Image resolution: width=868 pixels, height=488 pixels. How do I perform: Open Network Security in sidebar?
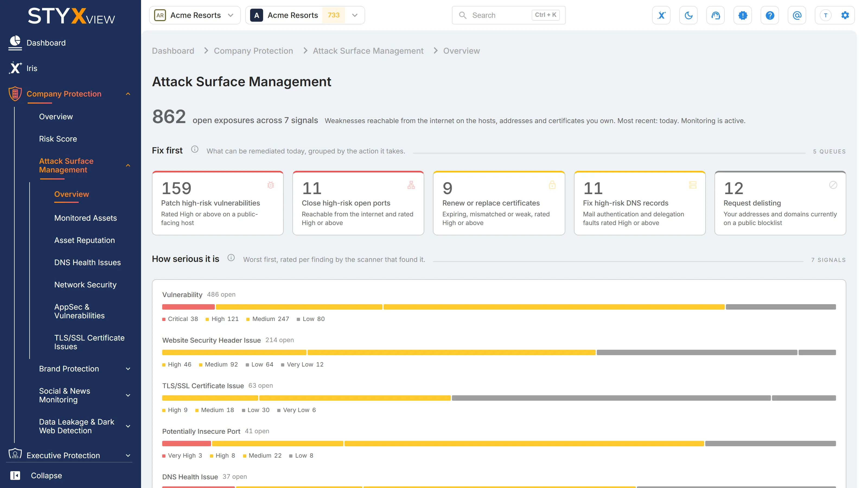[x=86, y=285]
